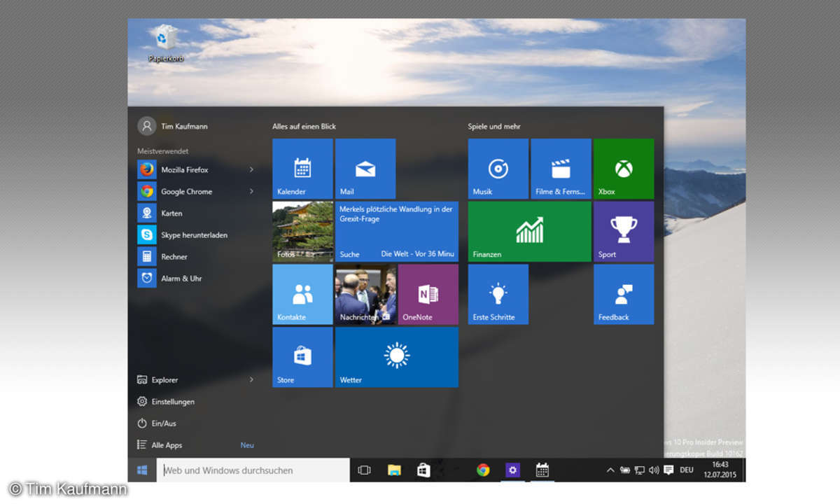Screen dimensions: 840x504
Task: Open the Feedback tile
Action: point(624,295)
